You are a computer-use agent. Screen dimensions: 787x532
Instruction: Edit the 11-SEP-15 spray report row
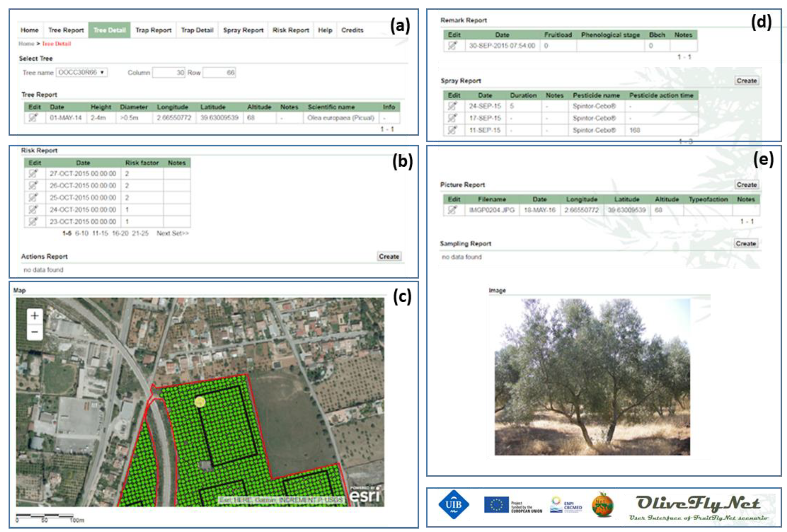pos(452,130)
